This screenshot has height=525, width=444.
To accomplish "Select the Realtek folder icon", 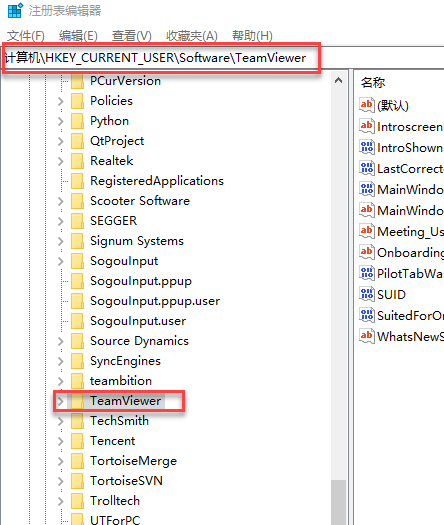I will tap(77, 161).
